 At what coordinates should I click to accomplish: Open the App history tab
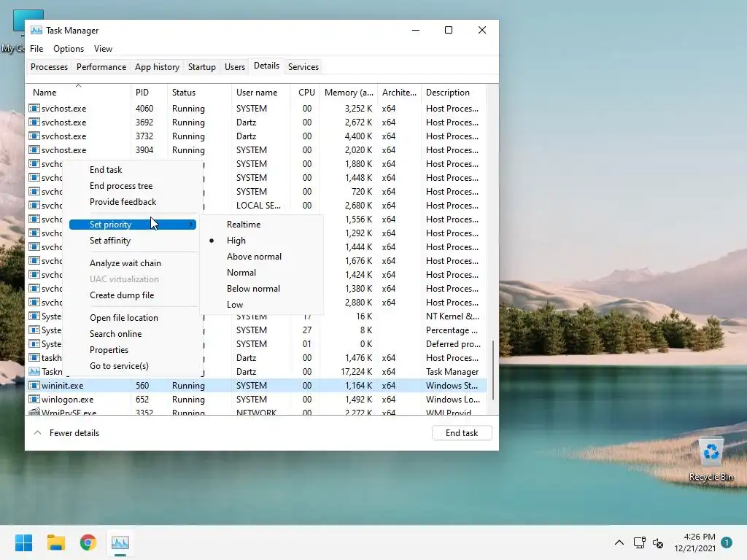click(x=158, y=66)
